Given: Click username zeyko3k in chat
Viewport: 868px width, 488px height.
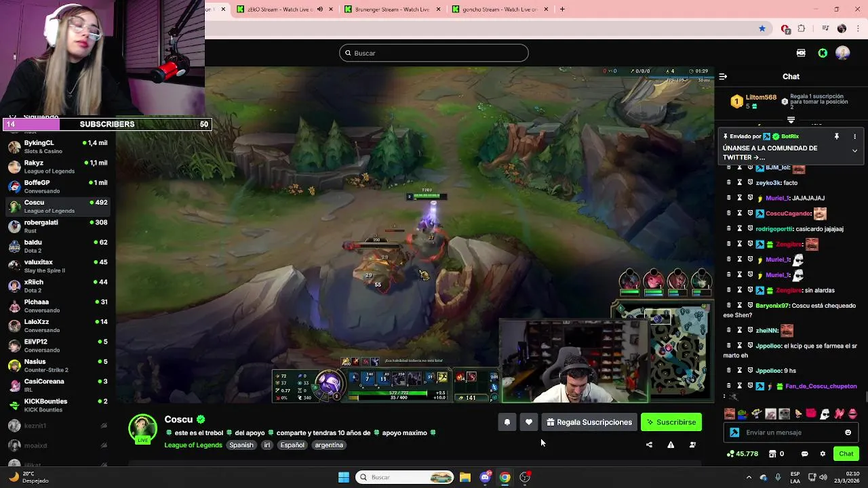Looking at the screenshot, I should coord(768,183).
